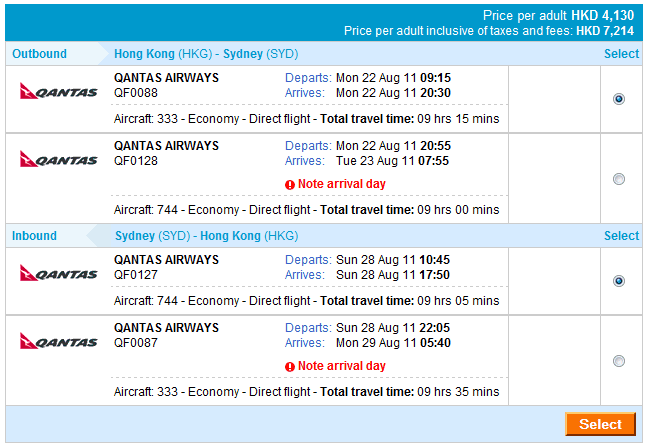
Task: Click flight number QF0088 text
Action: click(136, 93)
